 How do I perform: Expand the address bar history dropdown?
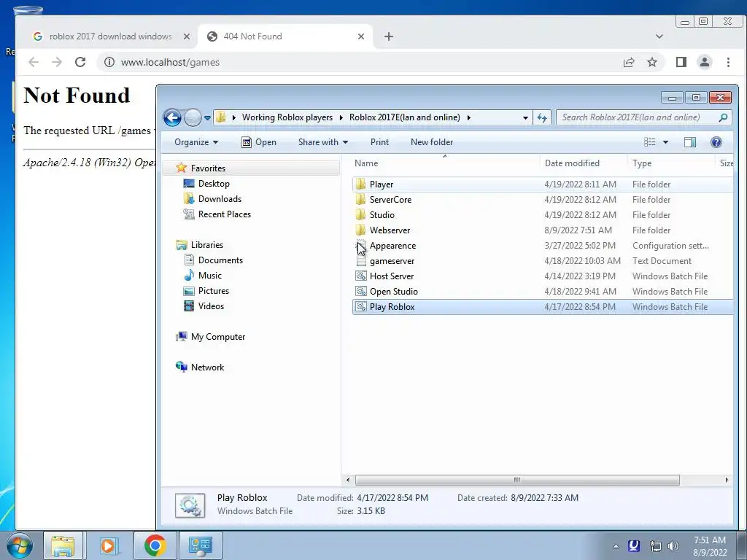tap(525, 117)
